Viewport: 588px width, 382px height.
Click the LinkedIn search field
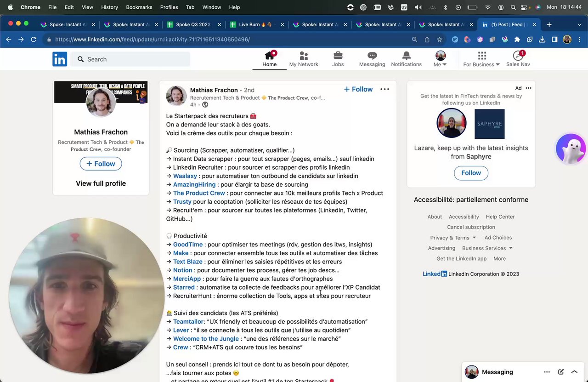point(130,59)
